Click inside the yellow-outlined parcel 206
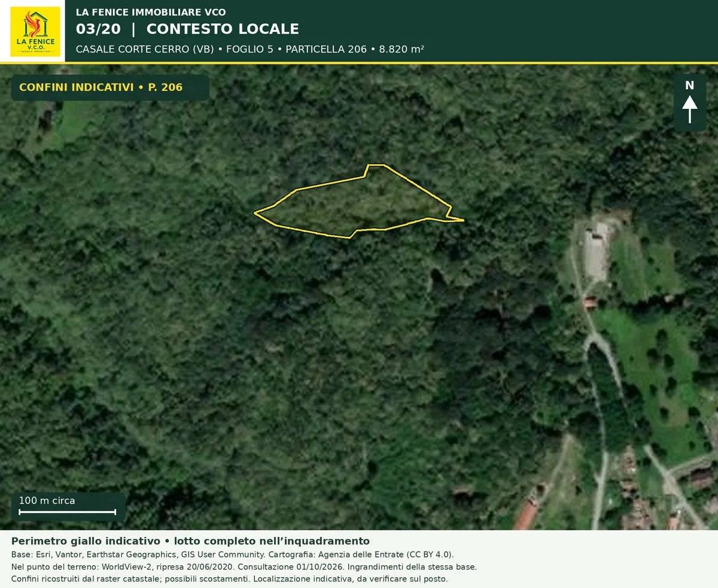718x588 pixels. coord(359,205)
